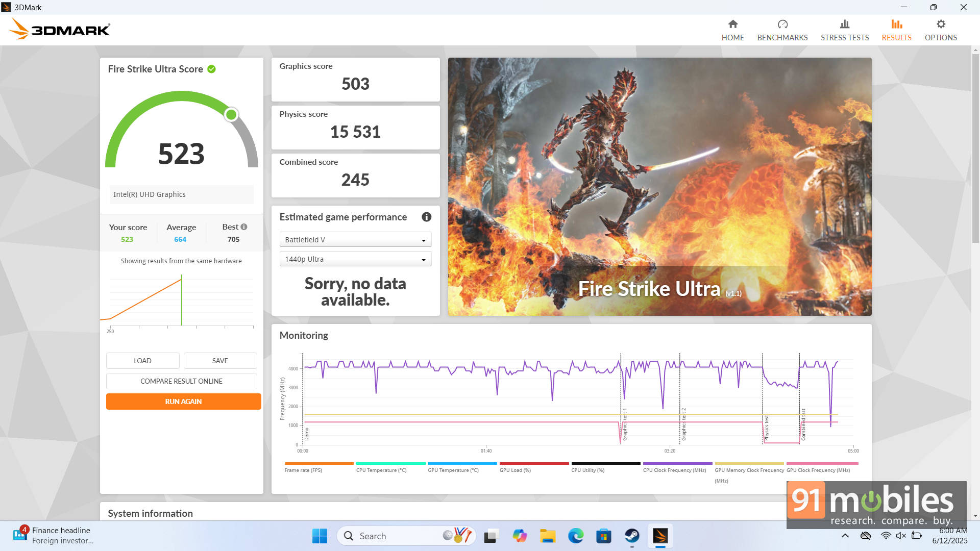The image size is (980, 551).
Task: Click the BENCHMARKS gauge icon
Action: pos(782,24)
